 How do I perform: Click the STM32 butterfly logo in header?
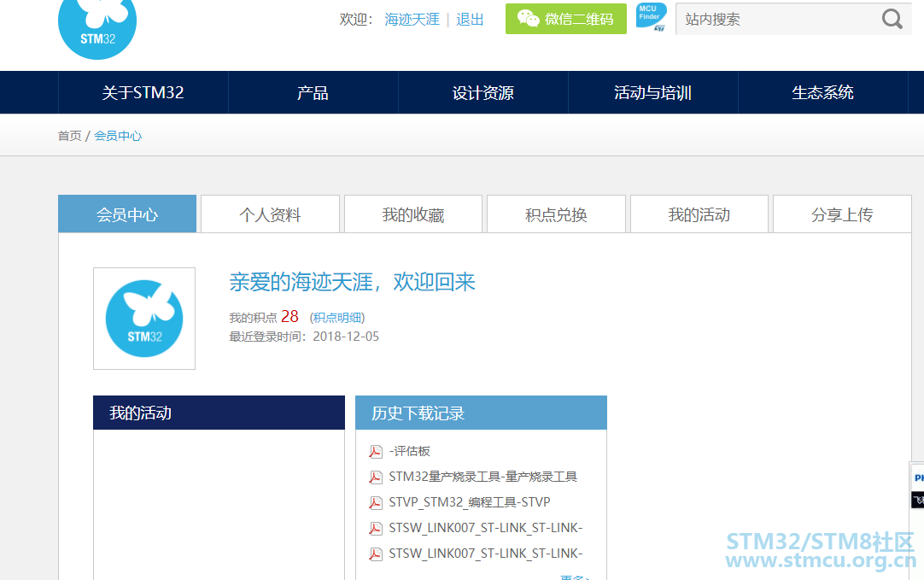(97, 28)
